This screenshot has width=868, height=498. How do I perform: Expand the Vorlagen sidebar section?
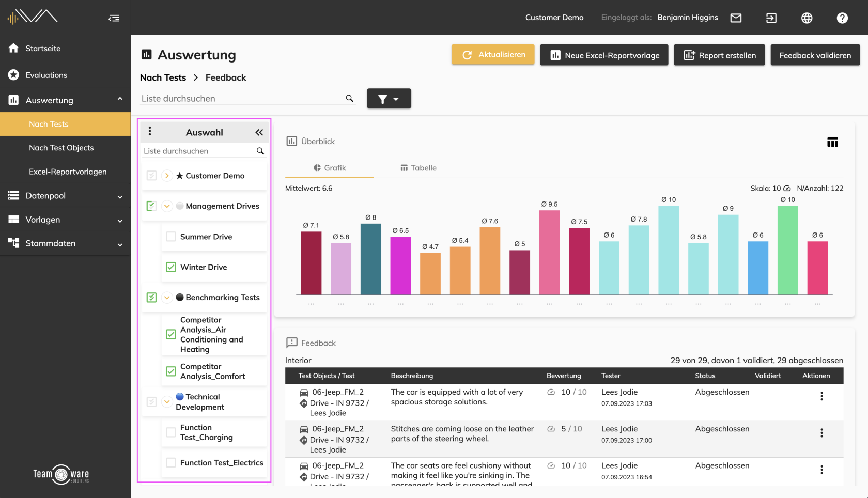click(x=120, y=221)
